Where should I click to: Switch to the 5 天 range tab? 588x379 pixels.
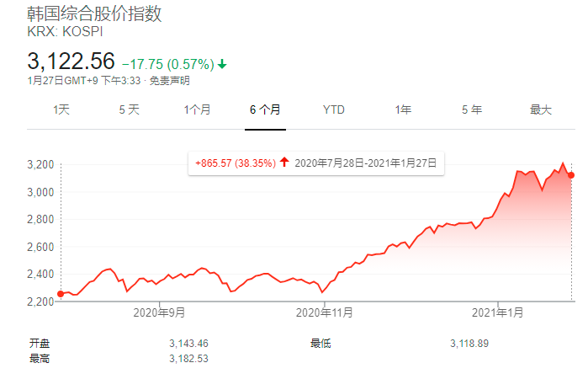[129, 109]
